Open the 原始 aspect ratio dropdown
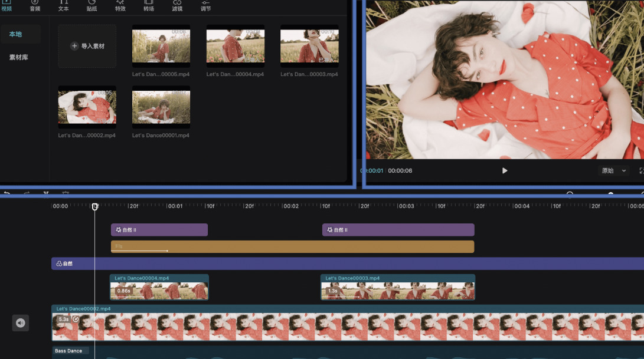The height and width of the screenshot is (359, 644). click(x=614, y=170)
